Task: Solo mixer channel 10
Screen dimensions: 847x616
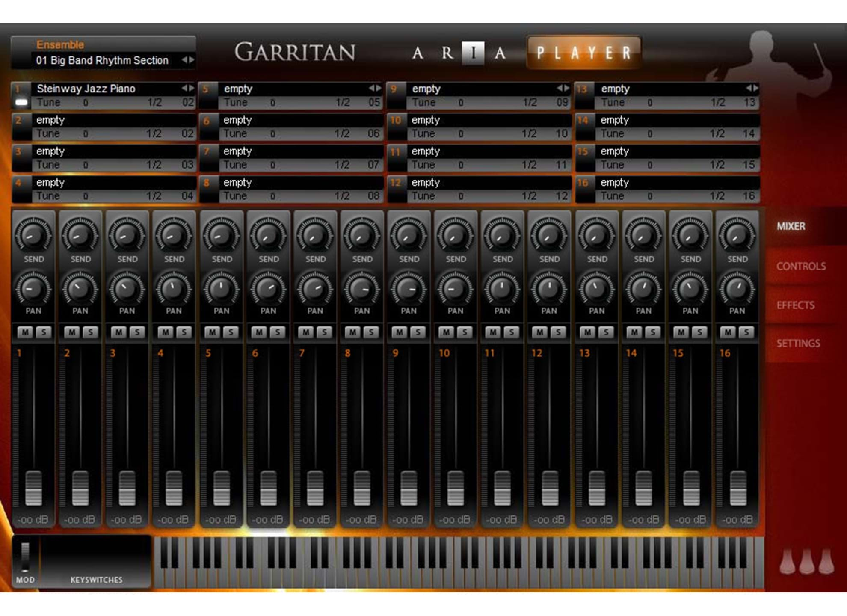Action: point(465,332)
